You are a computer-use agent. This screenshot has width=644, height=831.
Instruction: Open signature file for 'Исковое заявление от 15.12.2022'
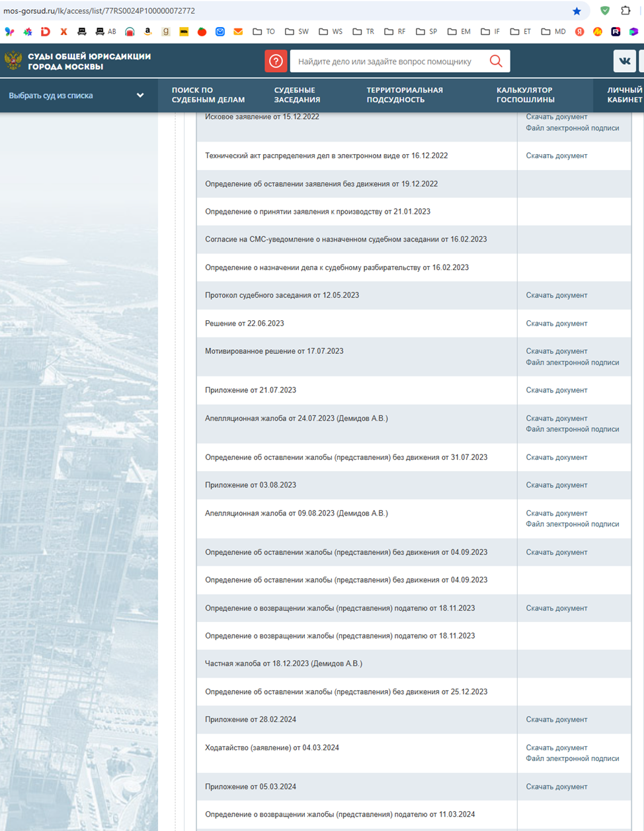tap(573, 128)
